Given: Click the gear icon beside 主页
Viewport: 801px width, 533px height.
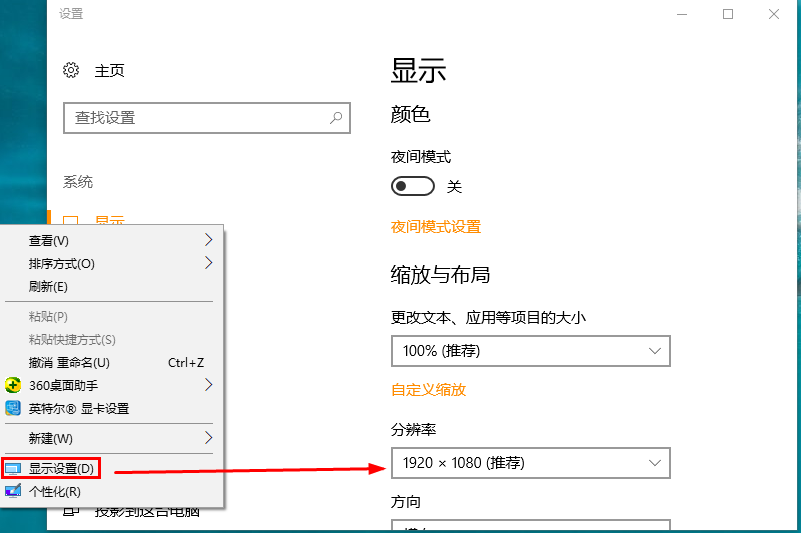Looking at the screenshot, I should tap(71, 71).
